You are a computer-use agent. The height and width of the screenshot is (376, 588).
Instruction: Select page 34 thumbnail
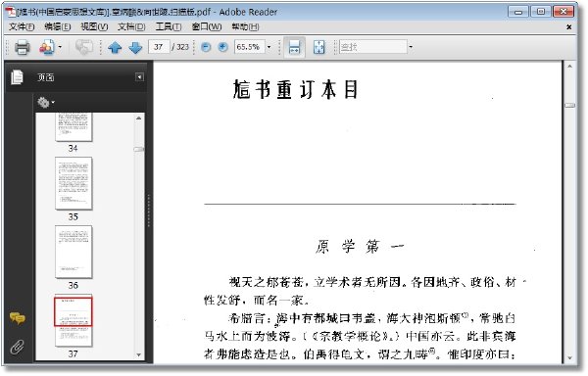pos(73,127)
